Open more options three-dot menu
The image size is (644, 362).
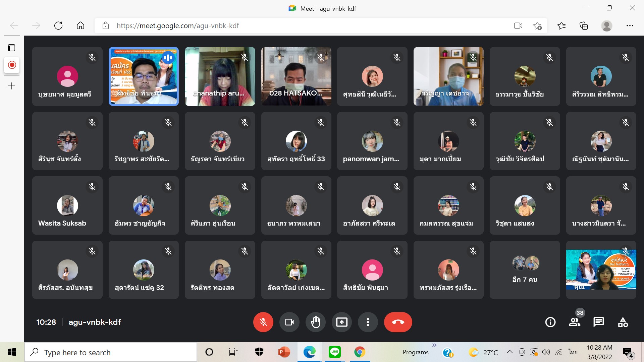368,322
